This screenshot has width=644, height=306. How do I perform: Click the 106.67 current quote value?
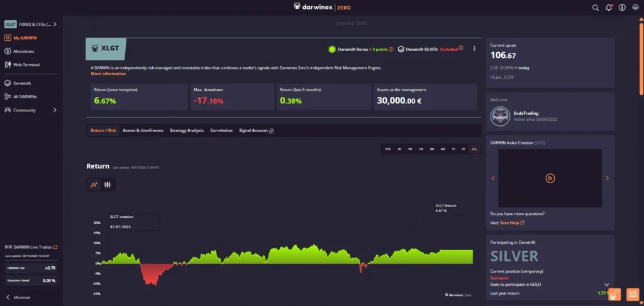coord(503,55)
